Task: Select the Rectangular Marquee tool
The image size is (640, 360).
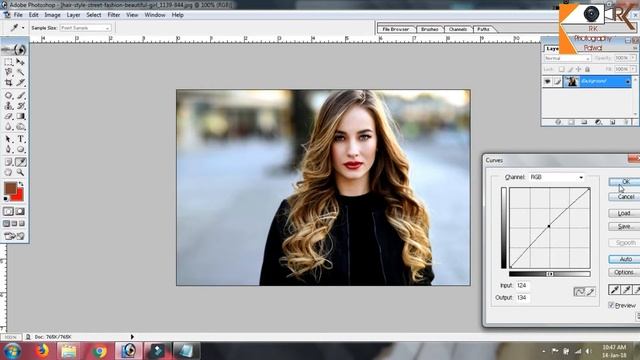Action: (x=9, y=62)
